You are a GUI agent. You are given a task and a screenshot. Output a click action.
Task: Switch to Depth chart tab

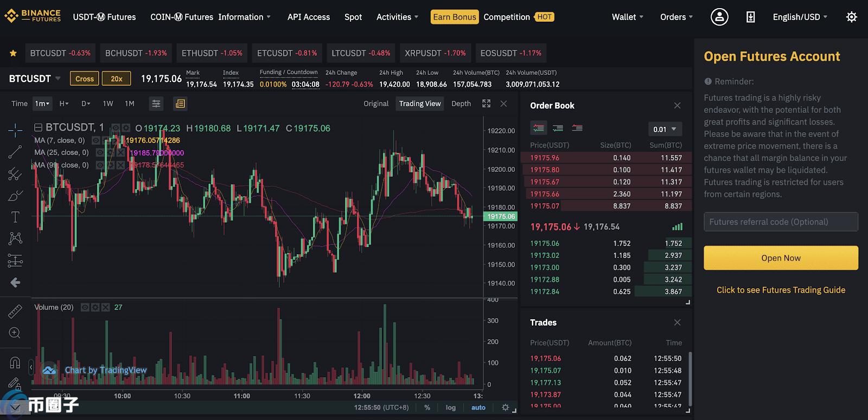pos(461,104)
